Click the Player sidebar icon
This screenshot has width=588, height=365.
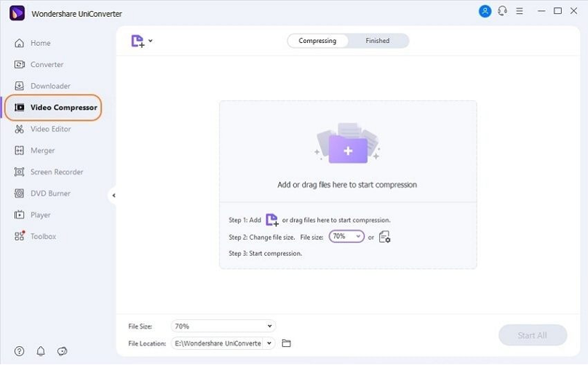19,214
